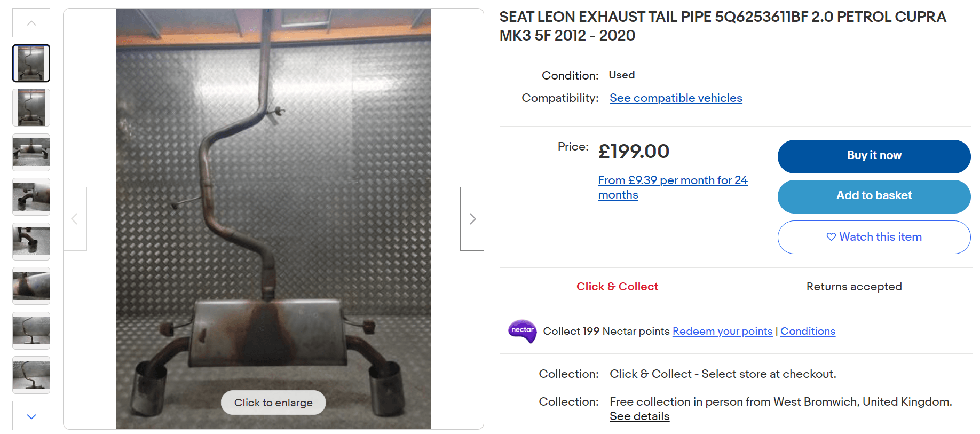This screenshot has width=980, height=434.
Task: Open the Nectar Conditions link
Action: [808, 332]
